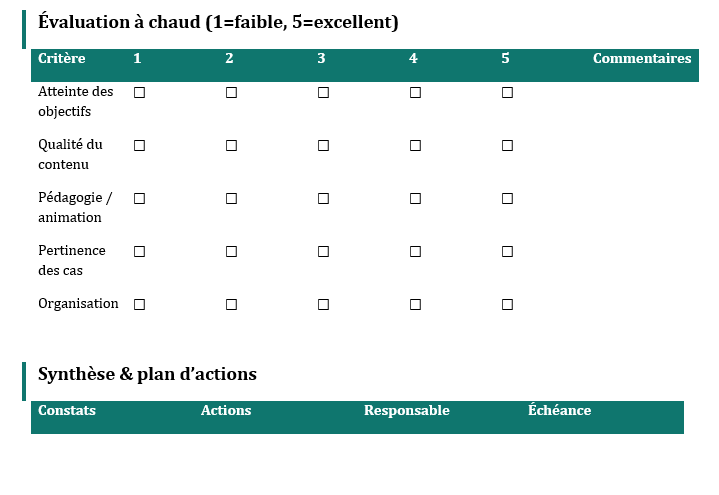Click the Responsable column header

pyautogui.click(x=406, y=411)
